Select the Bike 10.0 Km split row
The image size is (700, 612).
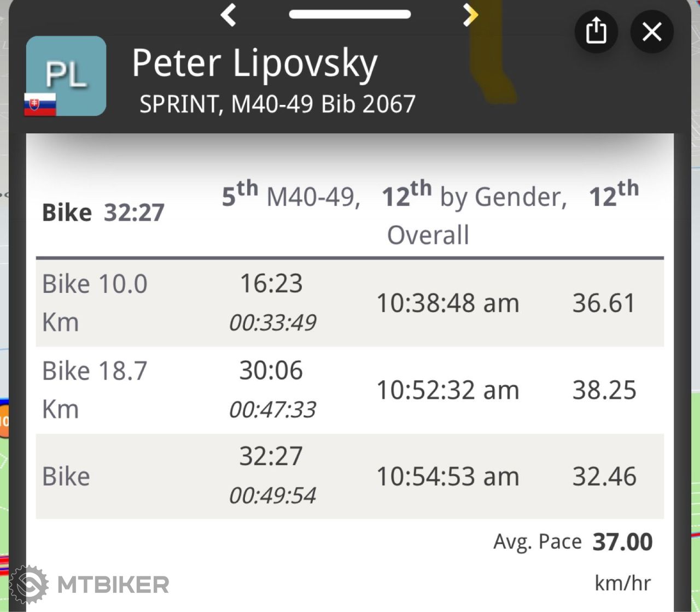350,303
